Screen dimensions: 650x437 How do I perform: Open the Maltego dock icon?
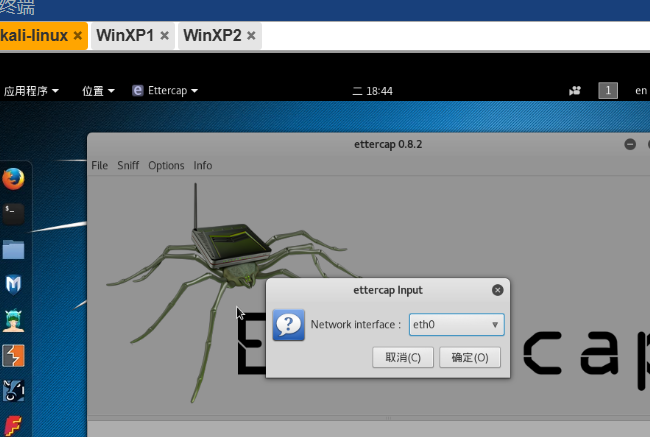coord(13,391)
